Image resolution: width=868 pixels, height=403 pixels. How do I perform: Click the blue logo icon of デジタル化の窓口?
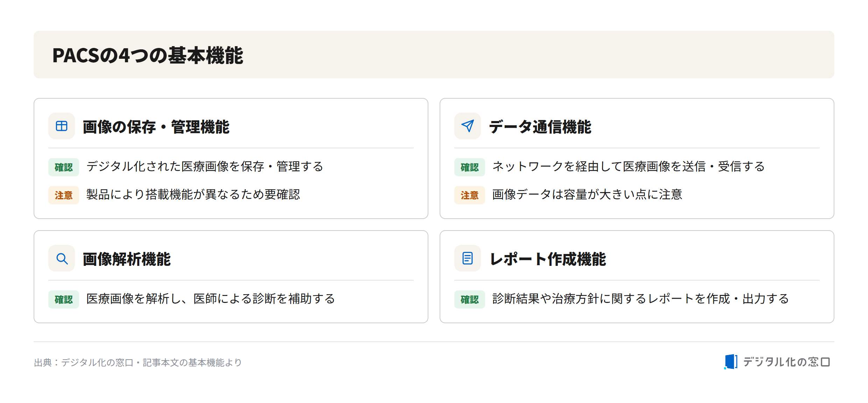coord(731,362)
